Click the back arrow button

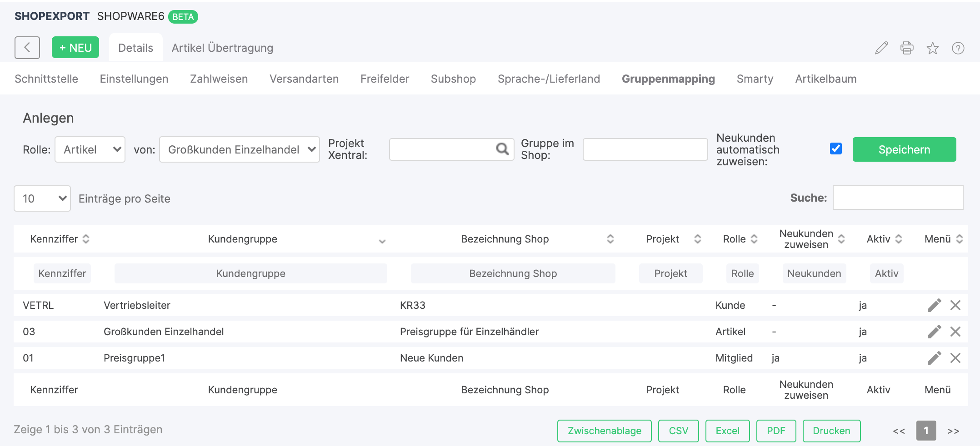27,48
